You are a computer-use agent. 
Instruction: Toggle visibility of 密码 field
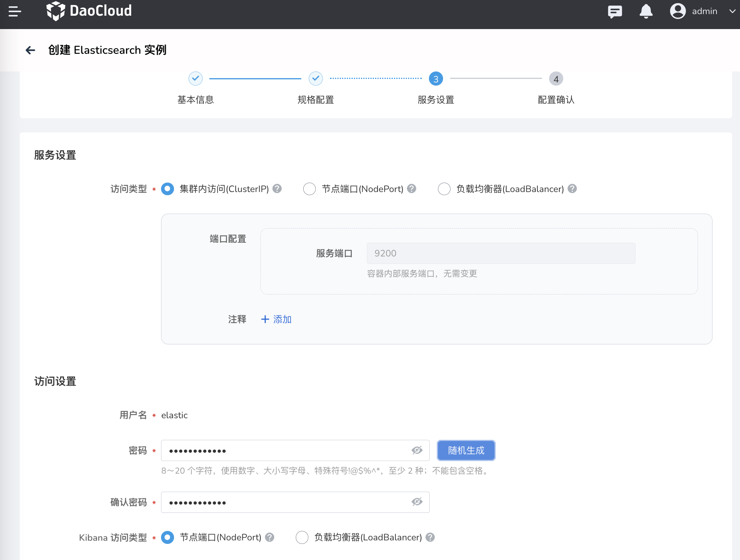(417, 450)
